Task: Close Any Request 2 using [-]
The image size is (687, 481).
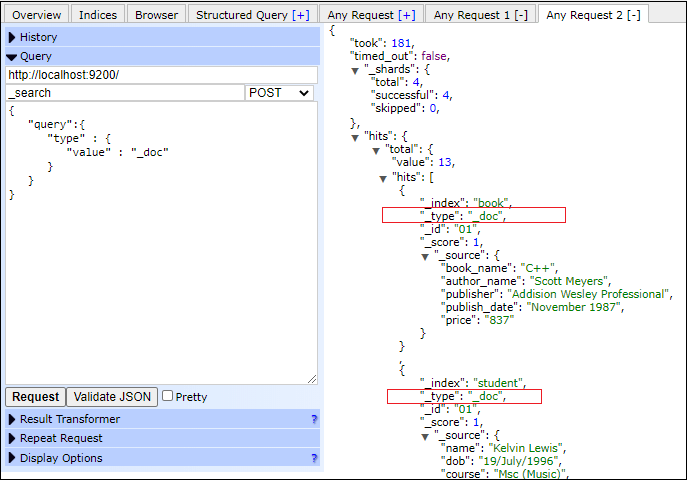Action: (634, 15)
